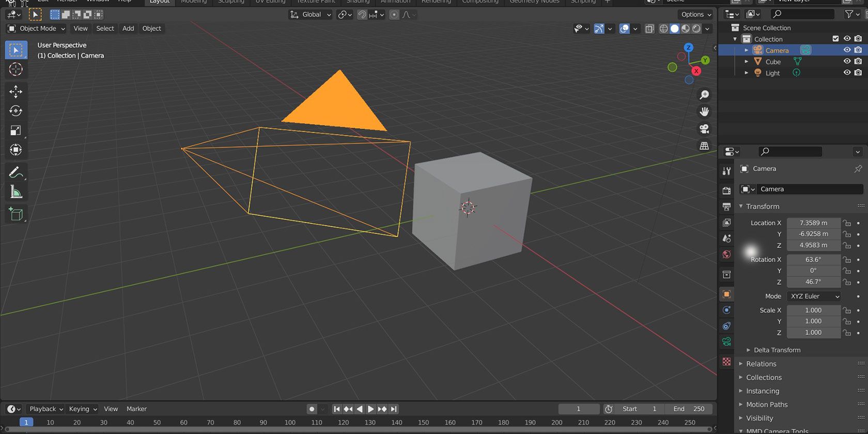868x434 pixels.
Task: Pick the Scale tool
Action: tap(16, 131)
